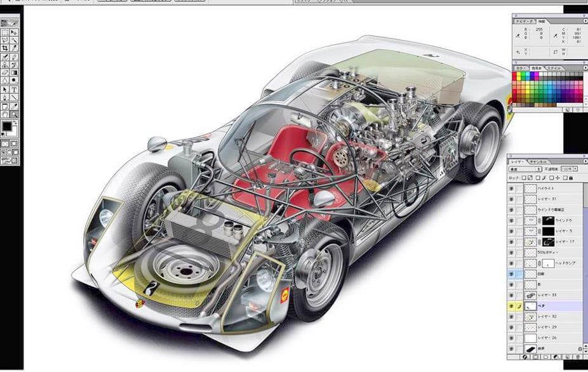
Task: Select the Magic Wand tool
Action: tap(14, 40)
